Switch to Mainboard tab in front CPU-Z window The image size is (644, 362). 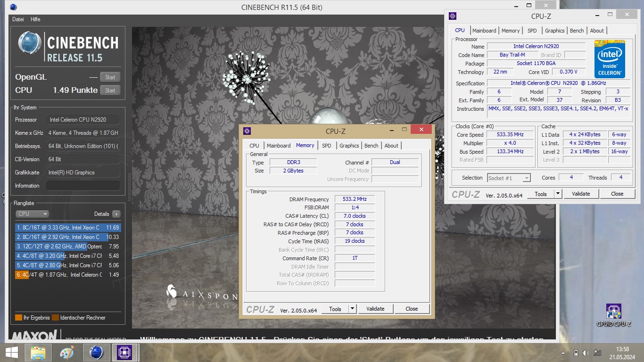coord(279,146)
